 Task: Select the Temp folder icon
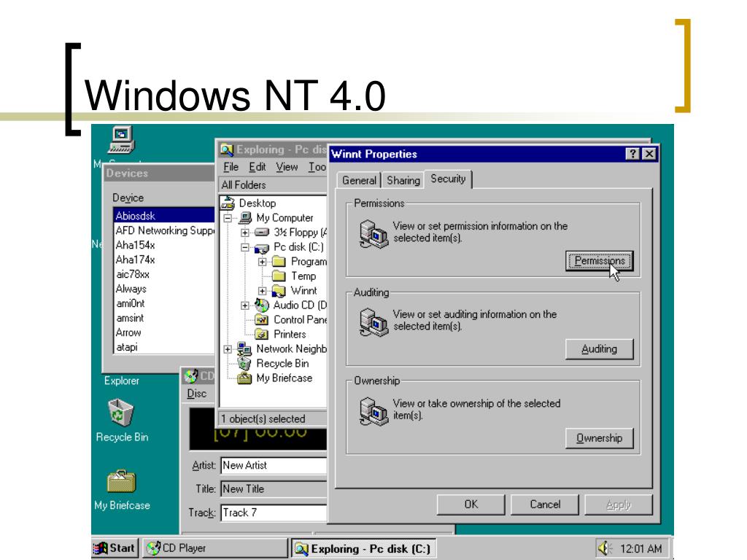click(279, 276)
